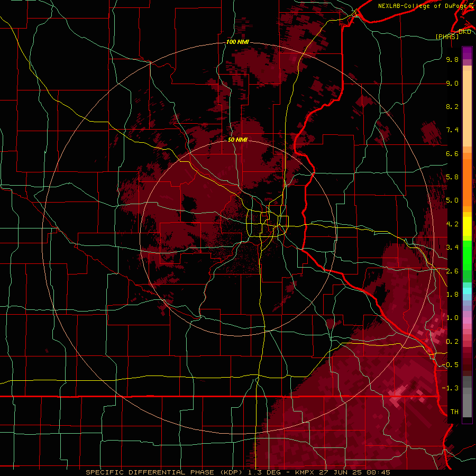Click the 8.2 legend value
This screenshot has height=476, width=476.
click(x=452, y=106)
